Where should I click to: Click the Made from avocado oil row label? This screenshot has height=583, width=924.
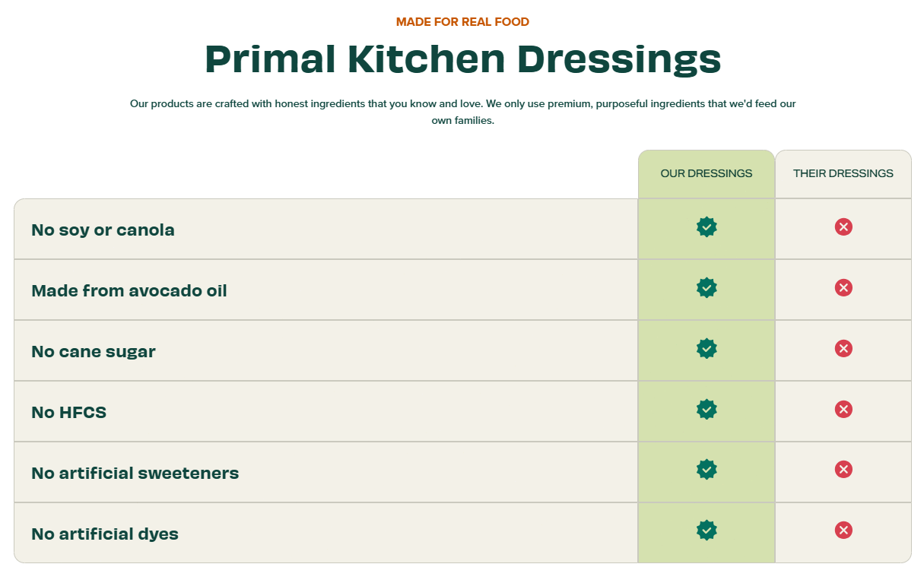pyautogui.click(x=129, y=290)
